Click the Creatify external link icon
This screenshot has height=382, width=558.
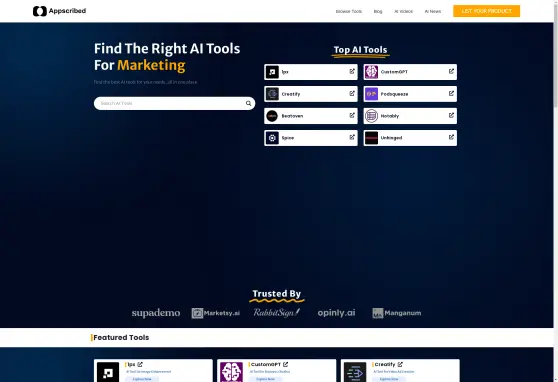point(352,93)
